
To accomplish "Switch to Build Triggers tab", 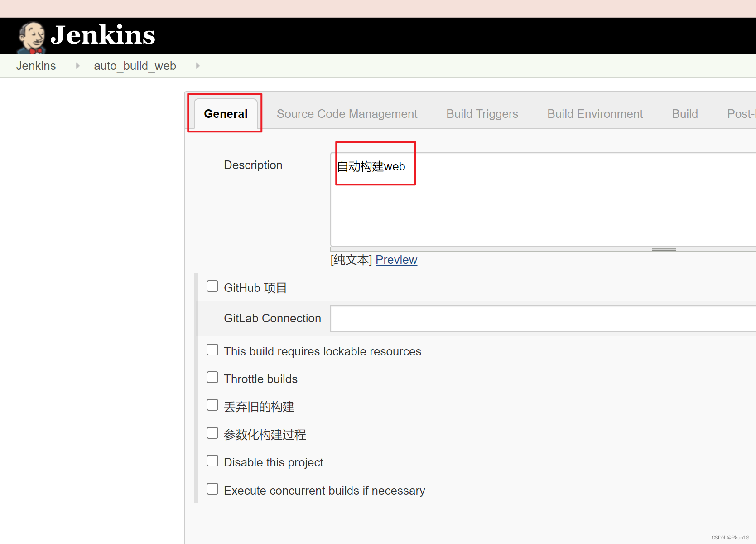I will tap(482, 114).
